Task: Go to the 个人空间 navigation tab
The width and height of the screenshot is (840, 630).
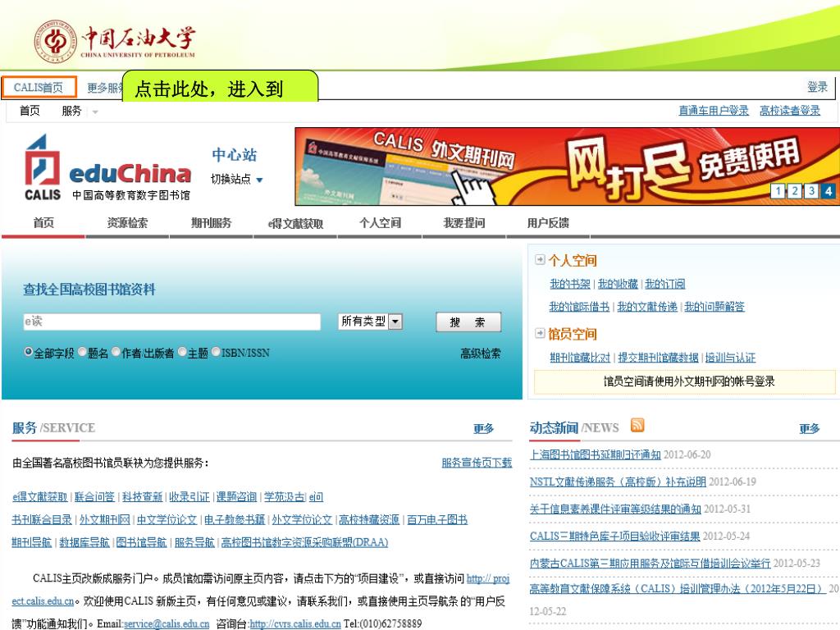Action: 380,223
